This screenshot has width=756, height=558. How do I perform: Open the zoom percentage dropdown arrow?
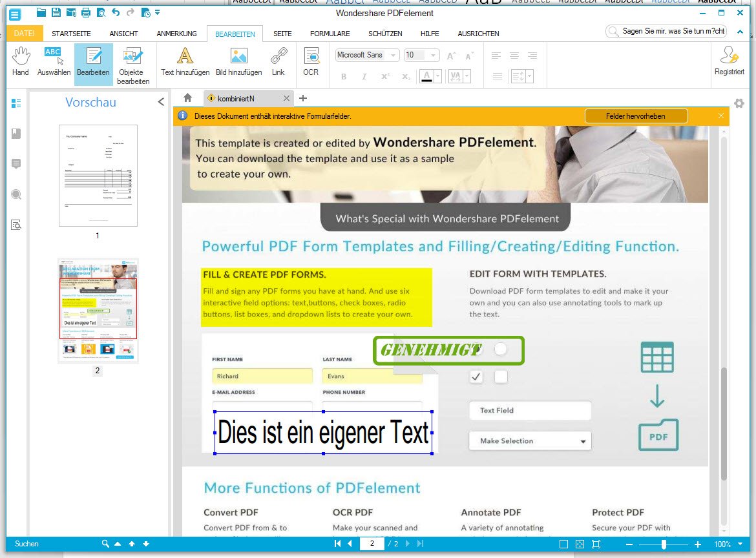click(x=740, y=544)
